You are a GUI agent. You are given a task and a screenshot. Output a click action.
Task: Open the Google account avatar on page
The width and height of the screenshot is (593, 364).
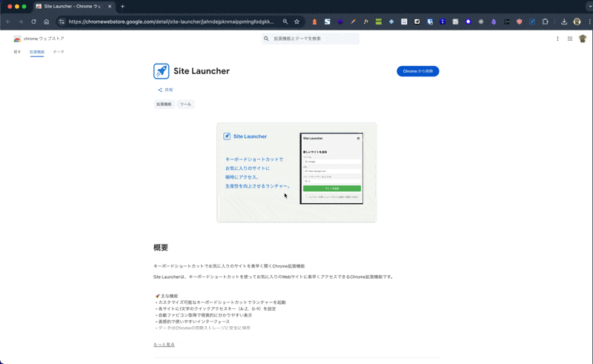(583, 39)
